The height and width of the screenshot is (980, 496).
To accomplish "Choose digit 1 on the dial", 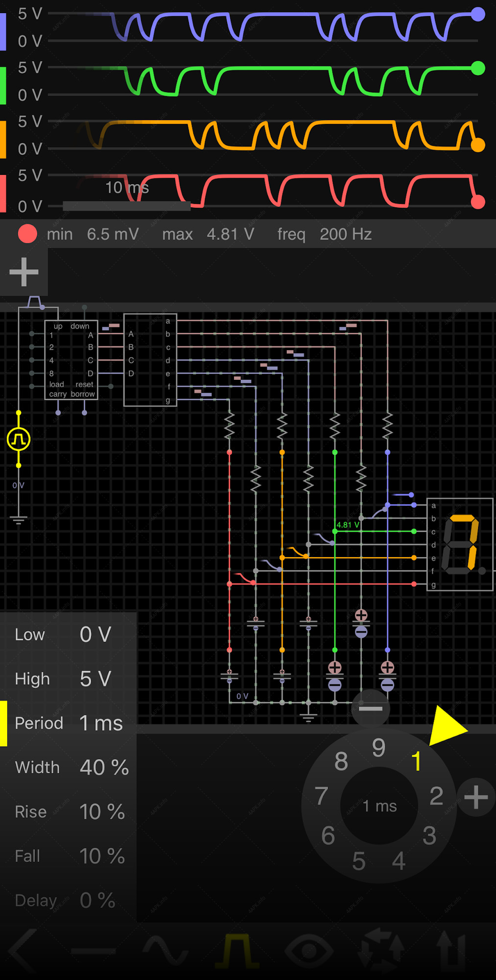I will point(416,762).
